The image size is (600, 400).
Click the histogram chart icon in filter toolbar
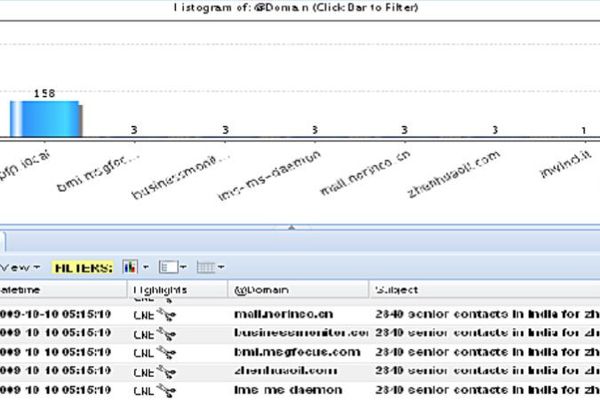[x=130, y=267]
